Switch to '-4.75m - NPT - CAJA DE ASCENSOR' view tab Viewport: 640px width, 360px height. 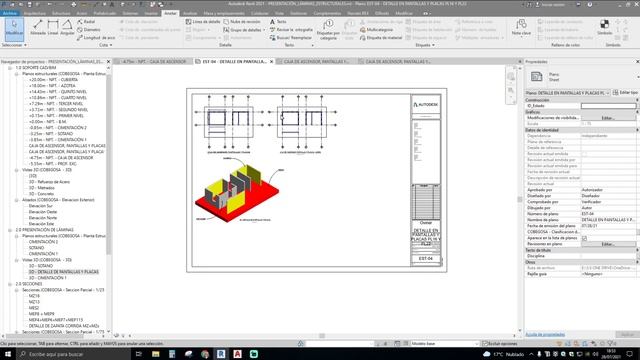coord(154,62)
